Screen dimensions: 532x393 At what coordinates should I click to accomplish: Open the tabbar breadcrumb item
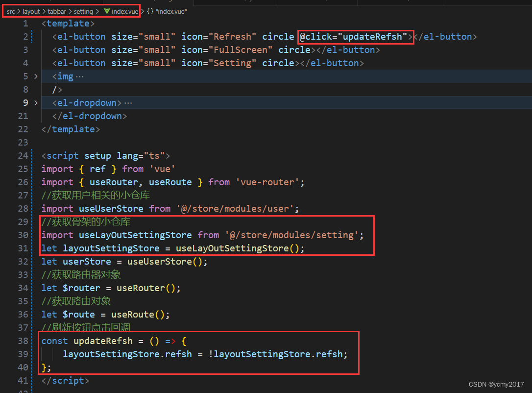point(57,11)
